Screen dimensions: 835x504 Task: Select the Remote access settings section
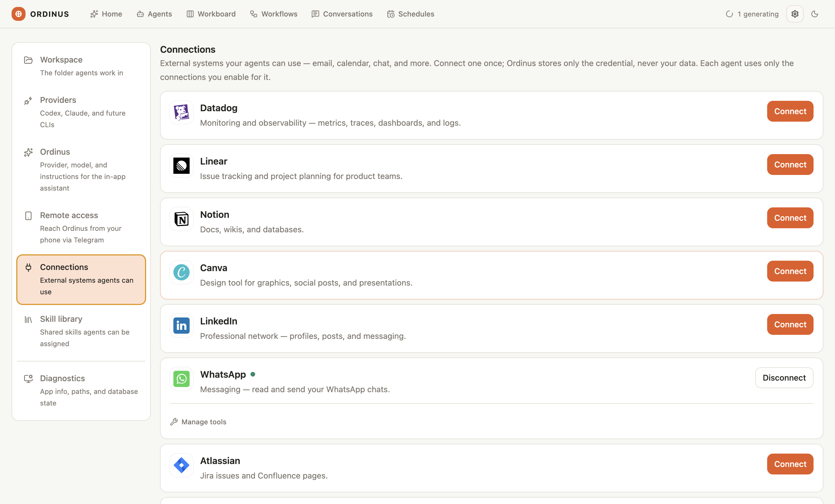(x=81, y=227)
